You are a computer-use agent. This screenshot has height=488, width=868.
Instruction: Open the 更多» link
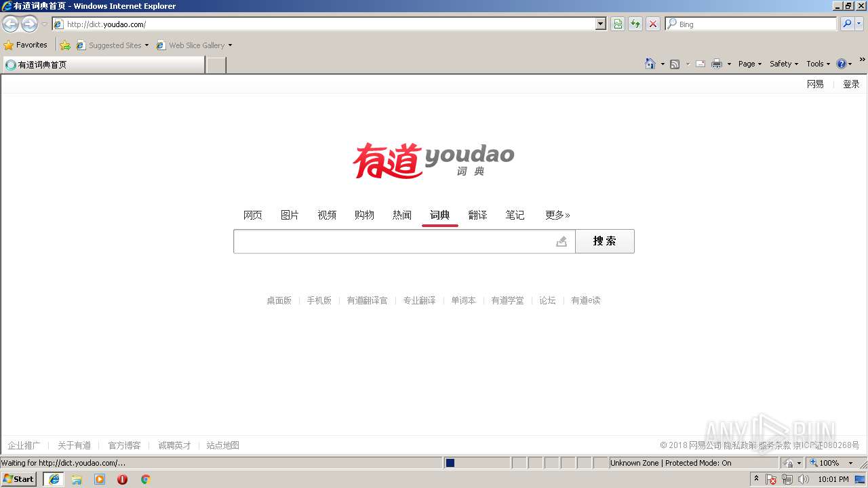557,215
